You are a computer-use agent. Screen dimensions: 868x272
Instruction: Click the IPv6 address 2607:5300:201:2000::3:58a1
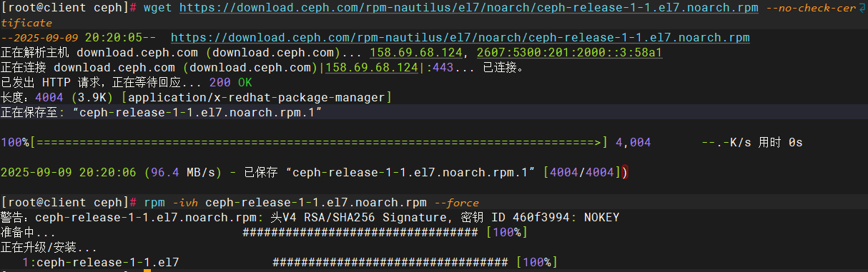[569, 53]
